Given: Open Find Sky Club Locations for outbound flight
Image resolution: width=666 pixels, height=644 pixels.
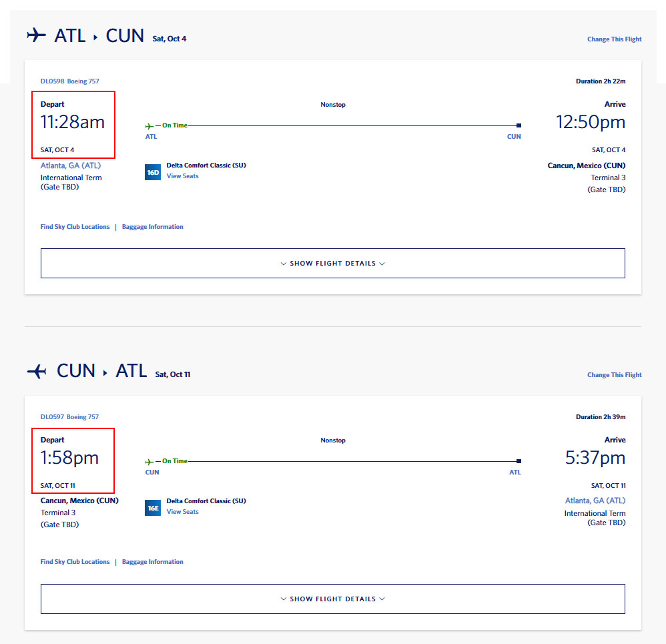Looking at the screenshot, I should tap(75, 227).
